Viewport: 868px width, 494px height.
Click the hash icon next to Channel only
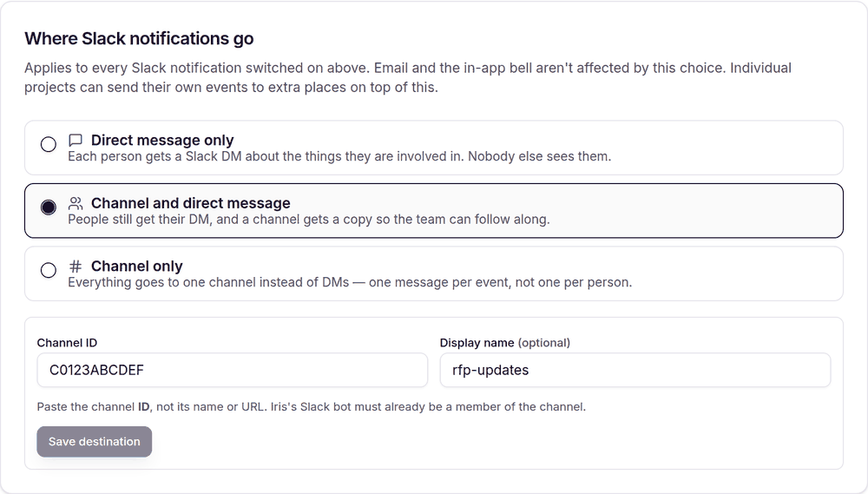tap(76, 267)
